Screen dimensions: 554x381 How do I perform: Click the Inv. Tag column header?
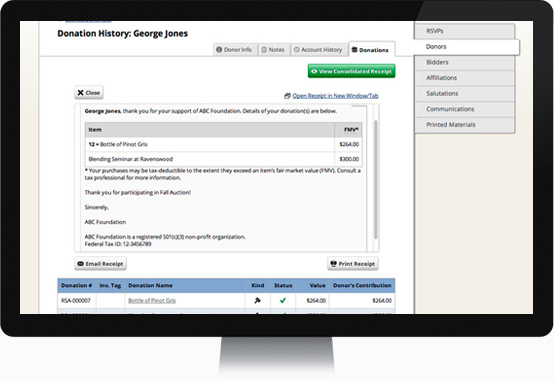click(110, 285)
